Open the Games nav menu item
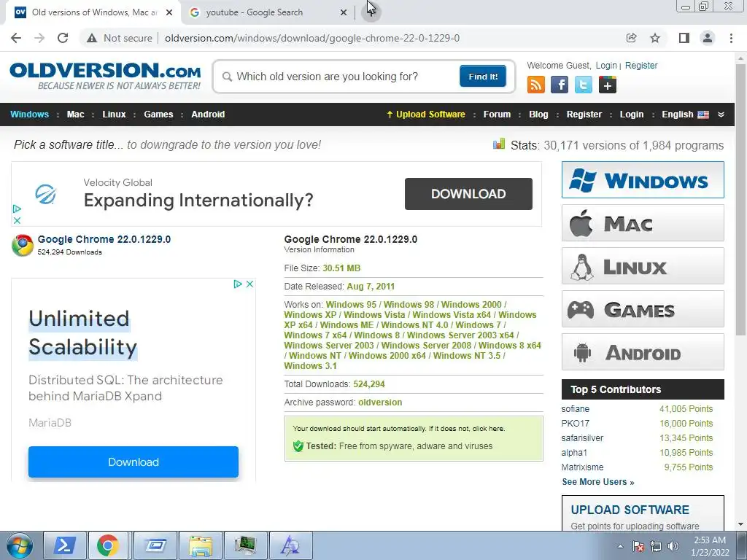Screen dimensions: 747x560 click(x=158, y=114)
